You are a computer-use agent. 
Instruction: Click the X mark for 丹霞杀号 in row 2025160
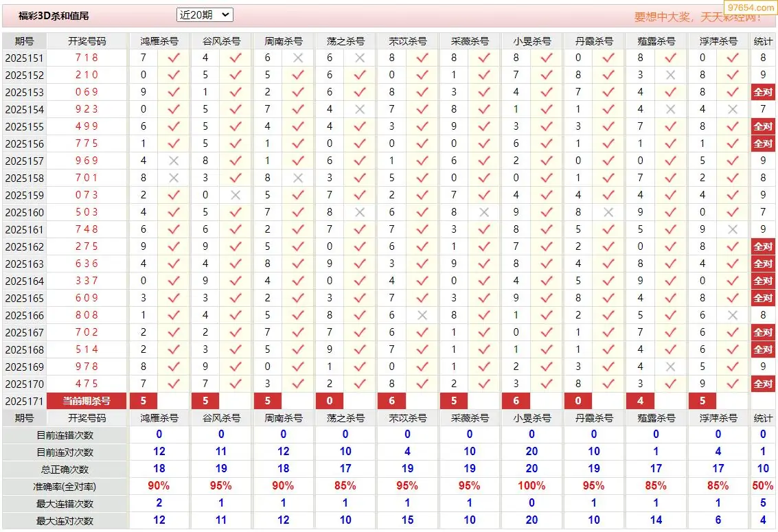click(608, 212)
